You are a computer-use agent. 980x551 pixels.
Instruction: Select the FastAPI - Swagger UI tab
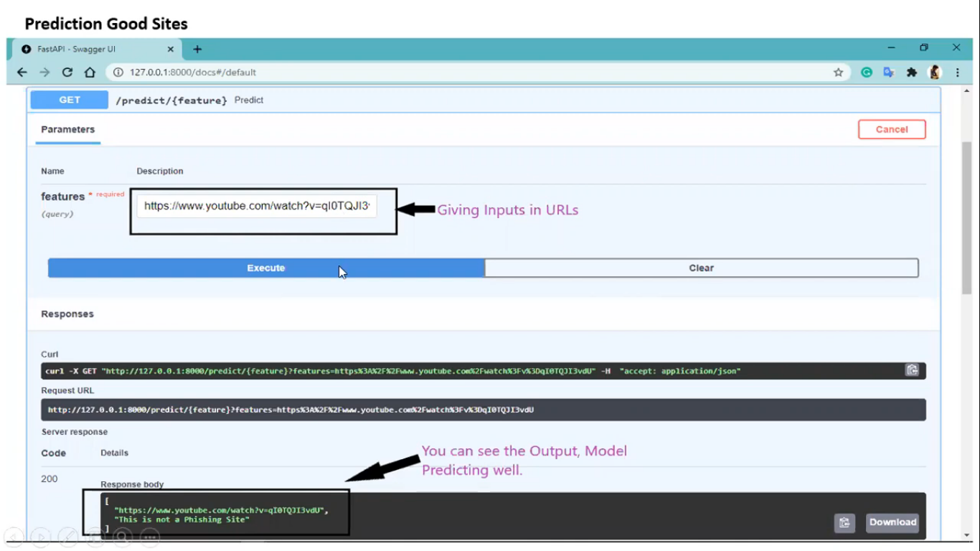[x=93, y=49]
